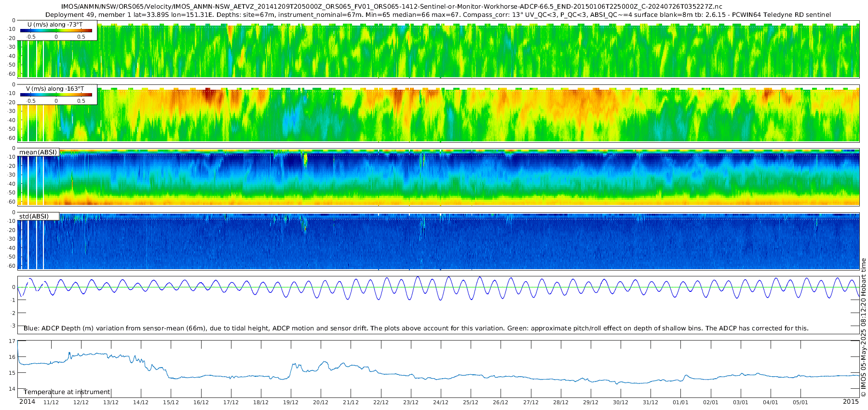This screenshot has width=868, height=410.
Task: Click the 2014 year label at left
Action: [x=27, y=401]
